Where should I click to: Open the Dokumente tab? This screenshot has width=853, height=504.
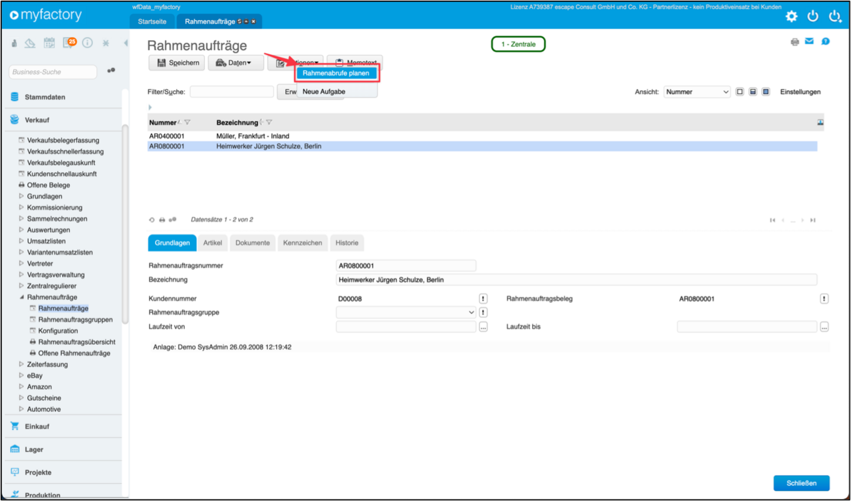pyautogui.click(x=252, y=243)
